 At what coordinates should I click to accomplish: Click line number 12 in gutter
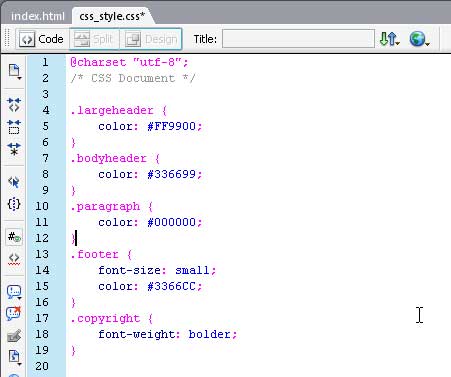tap(42, 238)
